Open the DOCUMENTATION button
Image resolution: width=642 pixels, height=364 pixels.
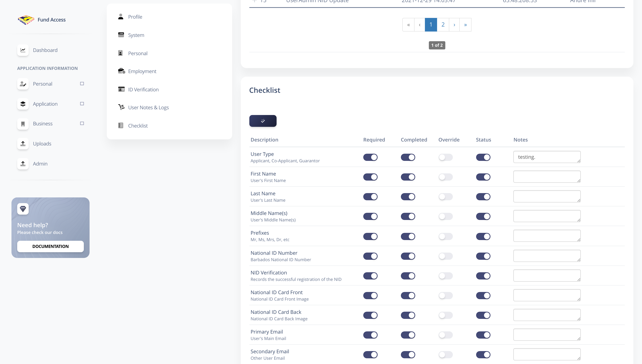[51, 246]
